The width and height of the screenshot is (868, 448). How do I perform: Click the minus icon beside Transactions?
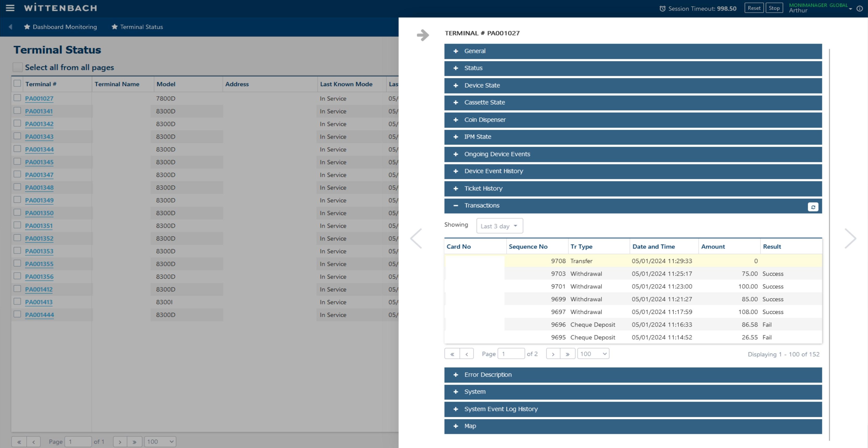[456, 205]
